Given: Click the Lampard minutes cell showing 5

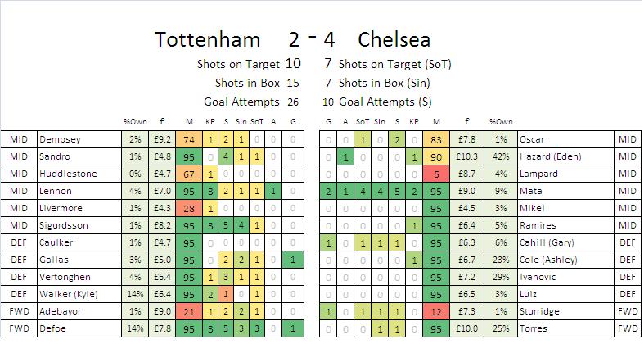Looking at the screenshot, I should [x=436, y=174].
